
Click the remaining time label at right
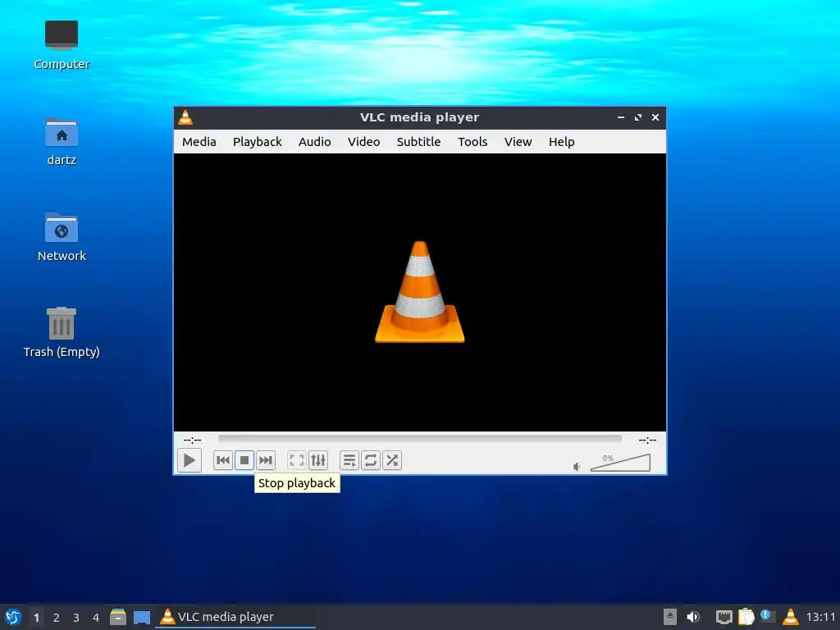tap(647, 441)
